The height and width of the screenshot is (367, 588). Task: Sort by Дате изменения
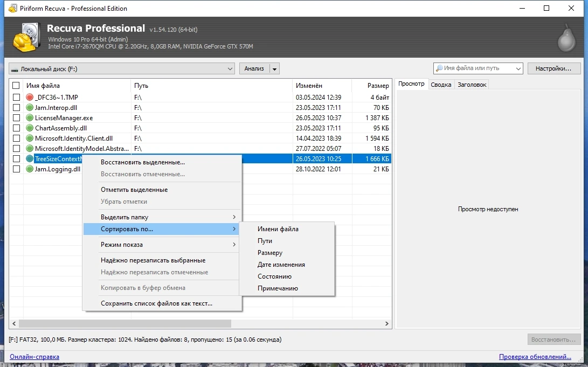click(287, 265)
